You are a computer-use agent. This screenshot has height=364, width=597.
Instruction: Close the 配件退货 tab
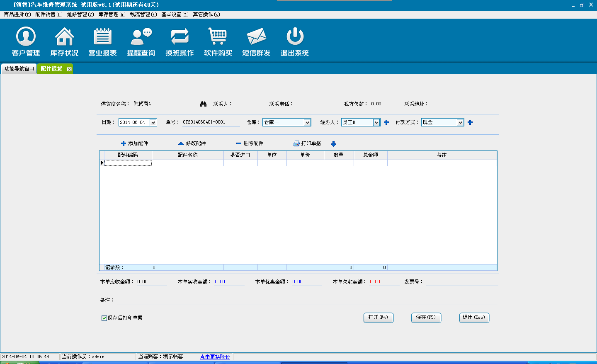(69, 69)
